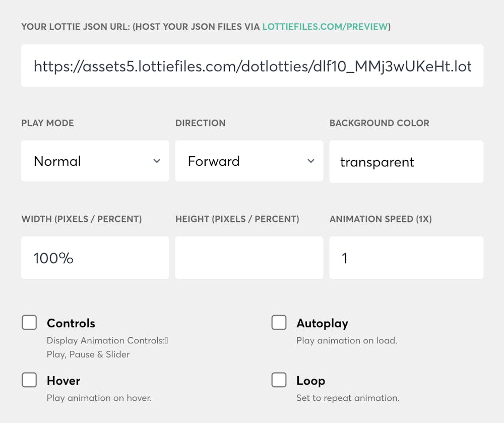Select the empty Height input field
The height and width of the screenshot is (423, 504).
pyautogui.click(x=249, y=258)
